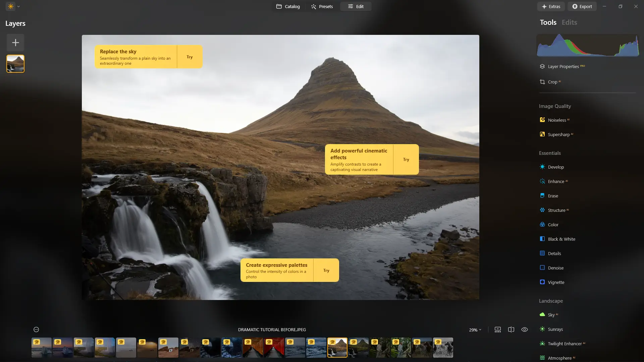Add a new layer with plus button
The image size is (644, 362).
pos(15,43)
